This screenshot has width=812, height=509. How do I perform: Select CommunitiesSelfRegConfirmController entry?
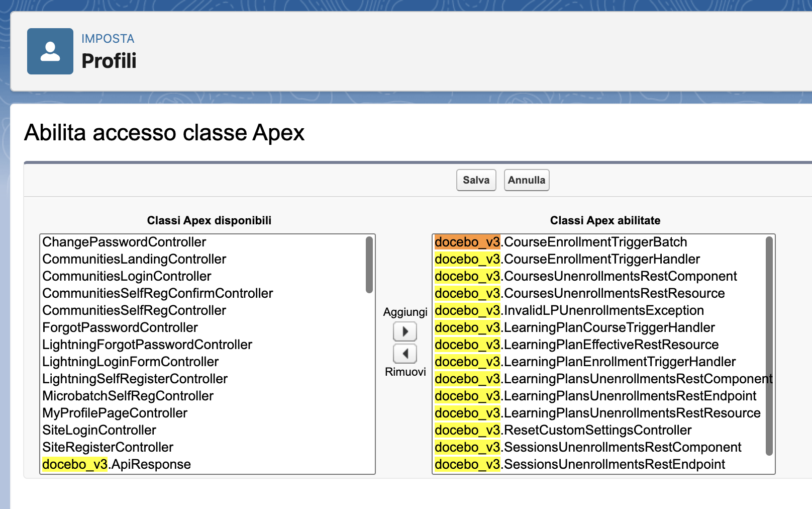point(158,293)
